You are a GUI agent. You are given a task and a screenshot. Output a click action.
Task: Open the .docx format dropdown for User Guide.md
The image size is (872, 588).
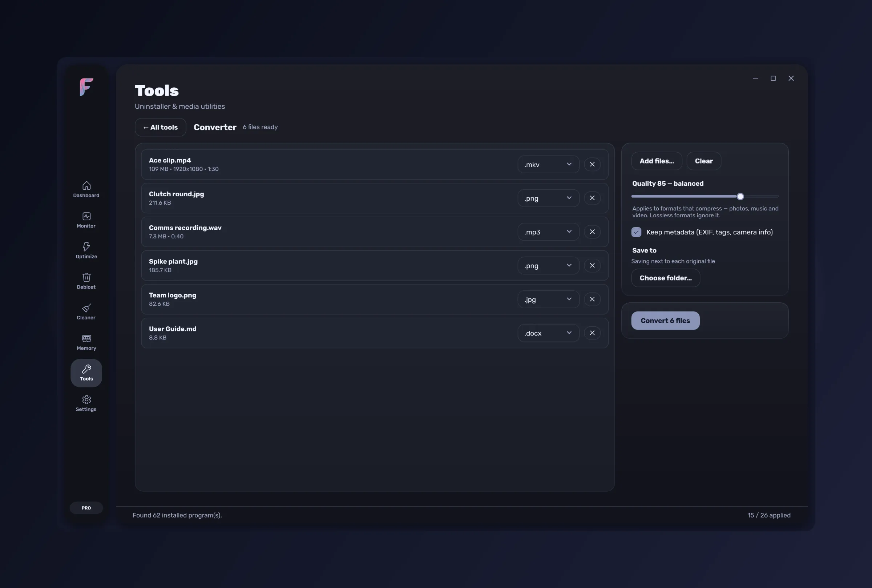tap(548, 333)
